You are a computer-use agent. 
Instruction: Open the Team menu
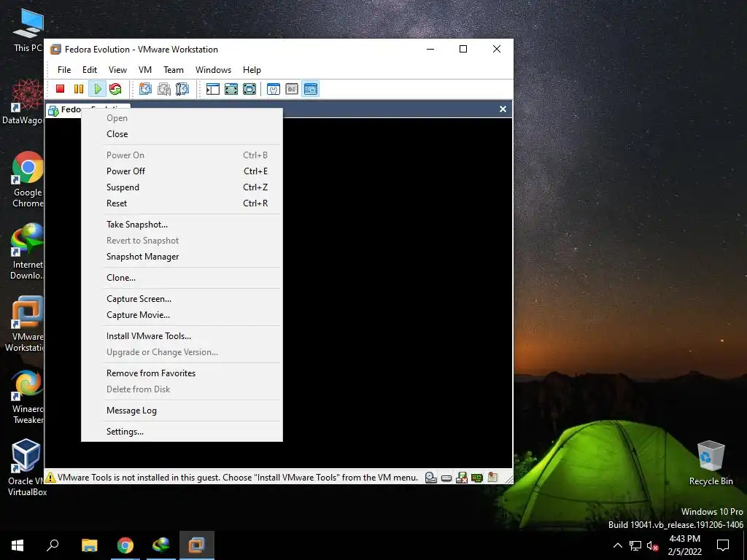[174, 70]
